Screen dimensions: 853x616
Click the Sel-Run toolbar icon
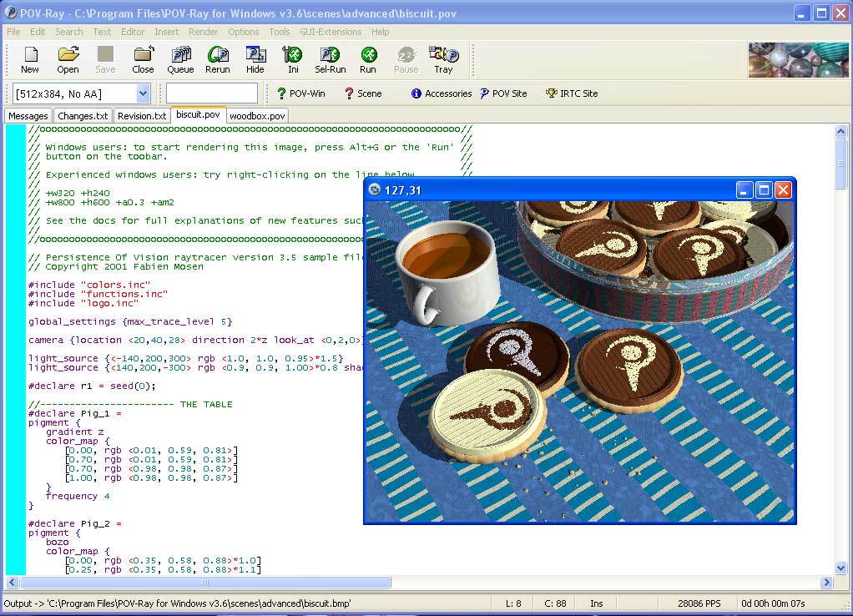pos(331,59)
